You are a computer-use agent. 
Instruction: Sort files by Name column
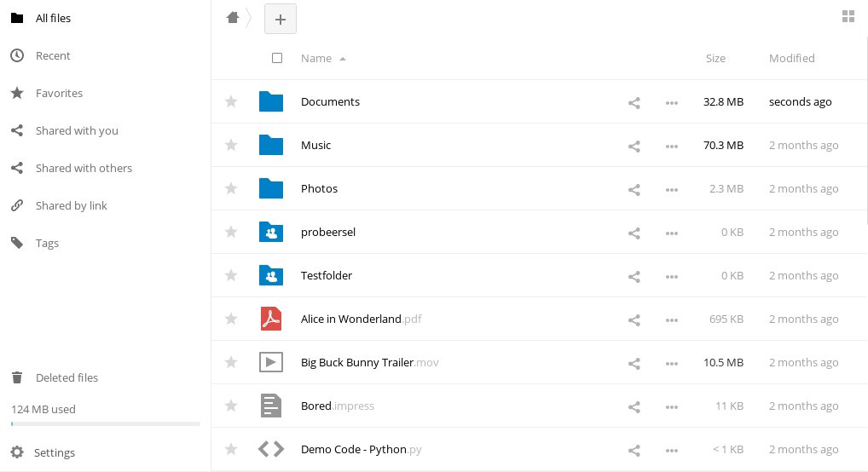[316, 58]
